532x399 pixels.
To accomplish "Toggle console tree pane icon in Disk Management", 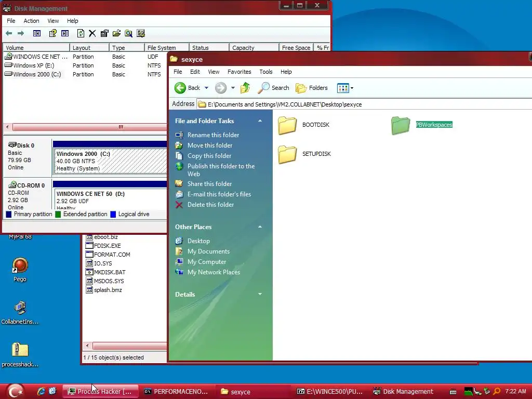I will pyautogui.click(x=37, y=33).
